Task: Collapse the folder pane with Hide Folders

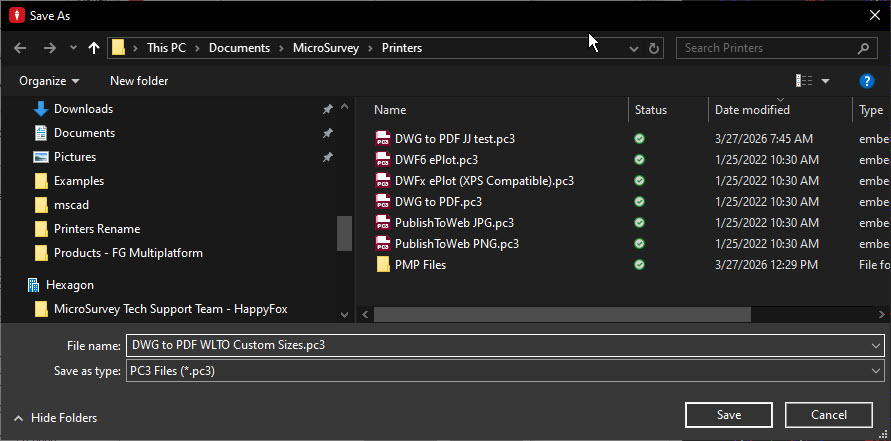Action: coord(56,418)
